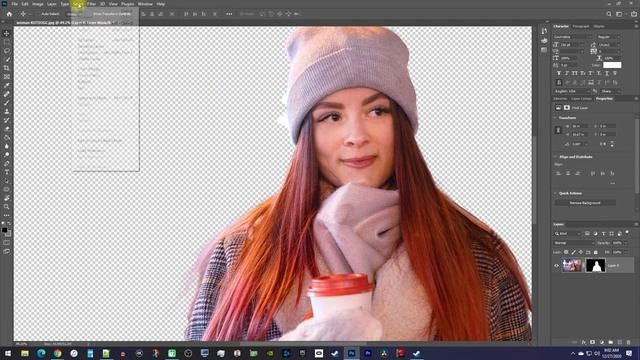Select the Clone Stamp tool
This screenshot has width=640, height=360.
pyautogui.click(x=7, y=111)
